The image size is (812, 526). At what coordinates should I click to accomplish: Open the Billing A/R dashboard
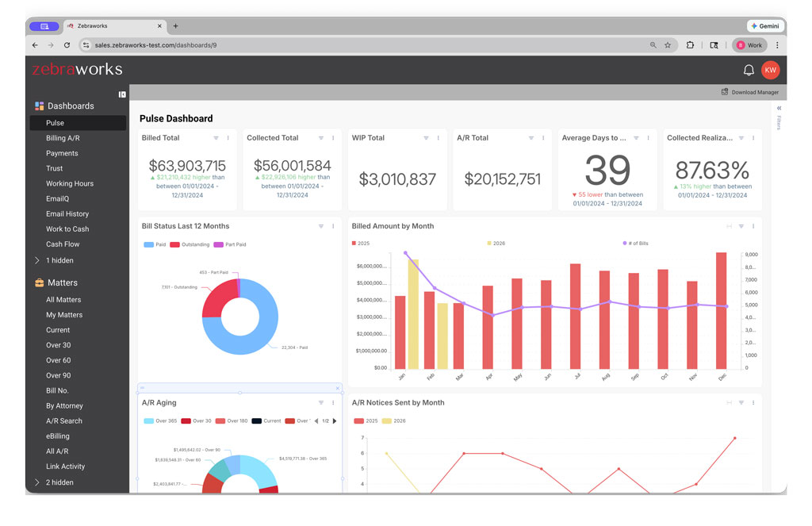pos(63,138)
